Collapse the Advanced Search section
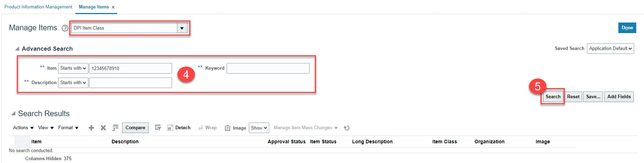The image size is (644, 163). (x=17, y=49)
